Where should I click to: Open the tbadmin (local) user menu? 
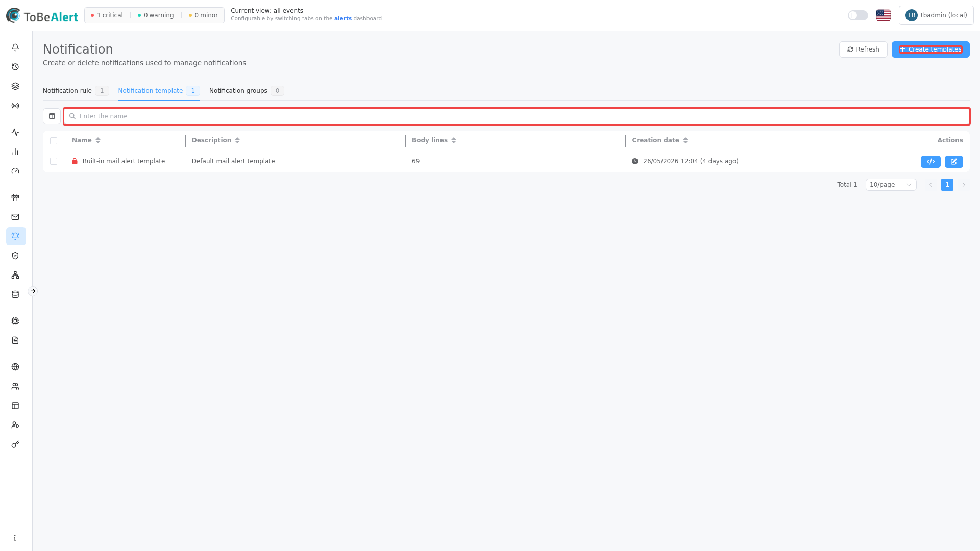tap(936, 15)
